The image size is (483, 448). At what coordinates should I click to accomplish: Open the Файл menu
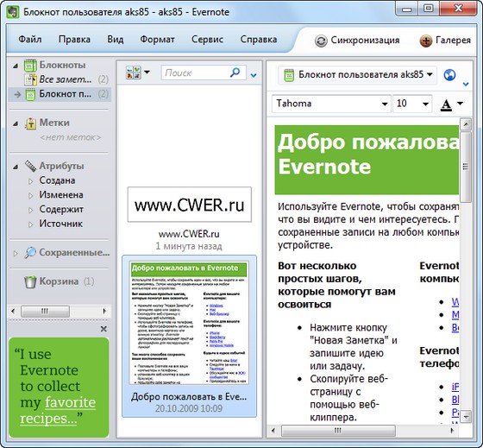pos(30,40)
